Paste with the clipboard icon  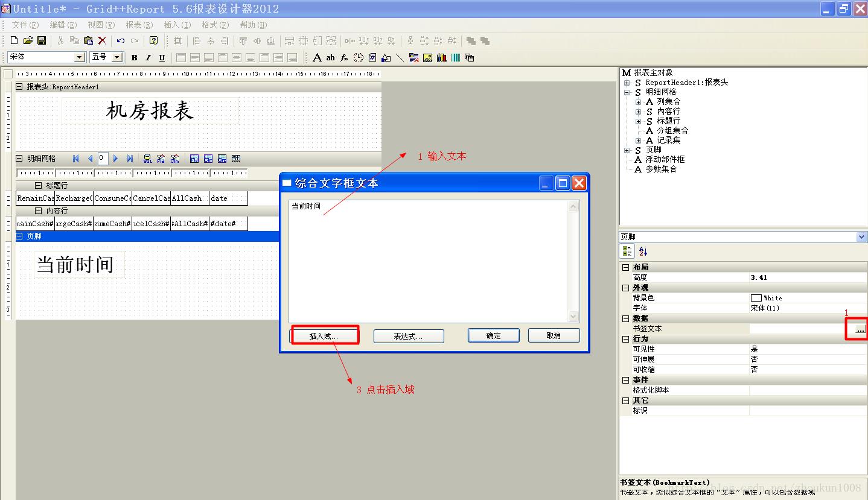click(88, 40)
